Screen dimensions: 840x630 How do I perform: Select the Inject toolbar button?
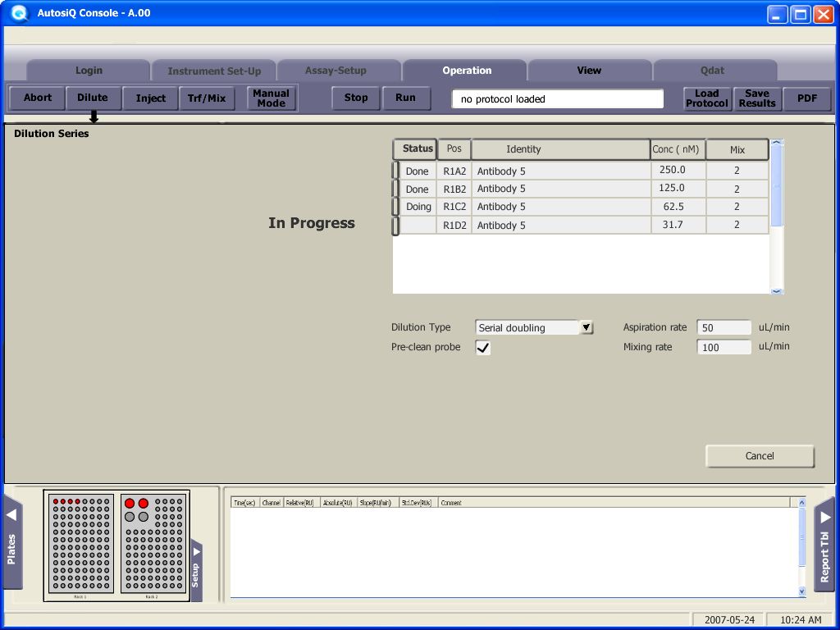click(x=150, y=98)
